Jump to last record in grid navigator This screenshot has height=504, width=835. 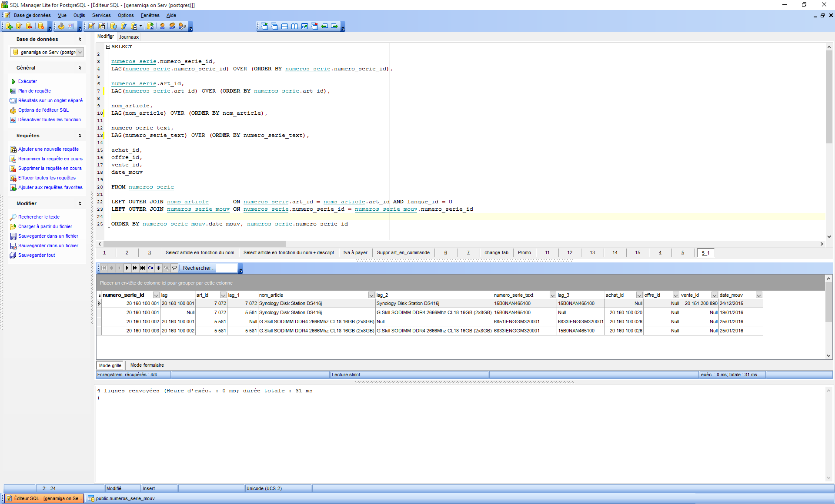(x=143, y=268)
